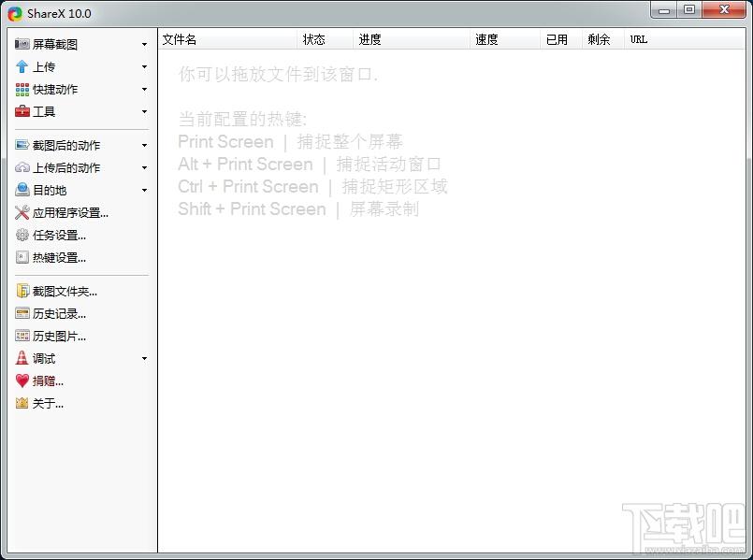Click the folder icon for 截图文件夹
This screenshot has height=560, width=753.
[22, 292]
